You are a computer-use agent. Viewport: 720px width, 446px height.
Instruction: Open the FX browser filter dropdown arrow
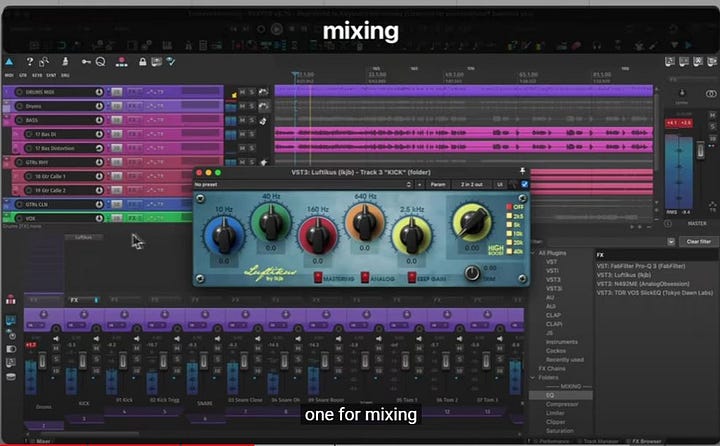click(671, 241)
